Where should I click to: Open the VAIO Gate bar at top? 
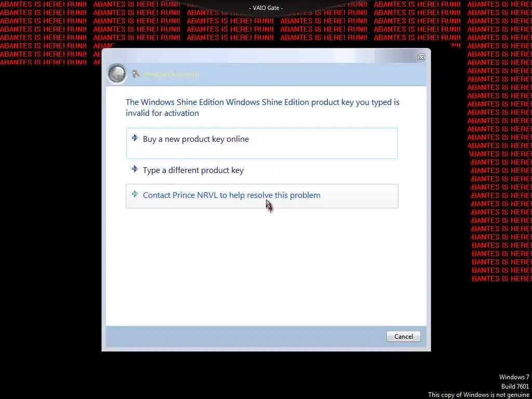click(266, 7)
